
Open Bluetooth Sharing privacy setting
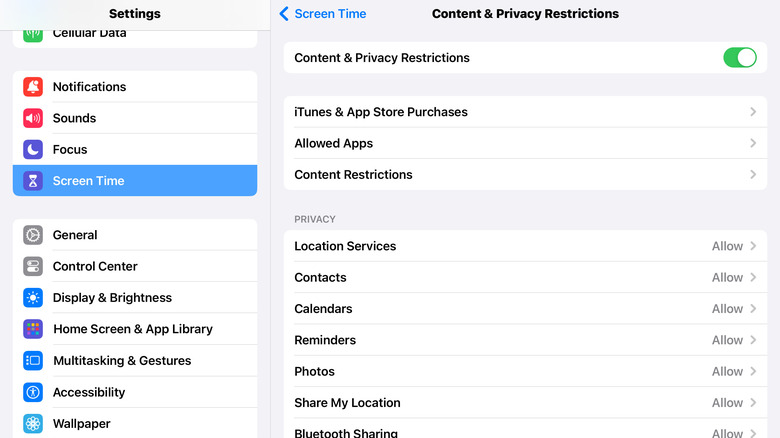click(525, 430)
